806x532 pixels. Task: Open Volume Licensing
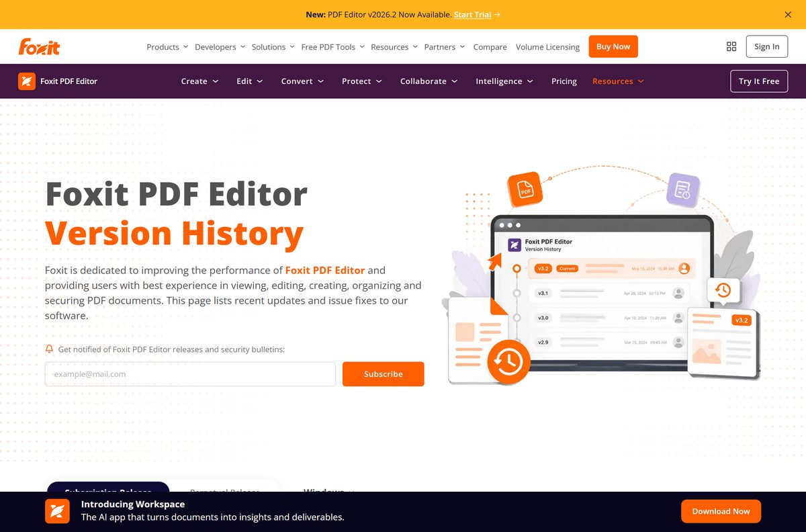point(547,47)
